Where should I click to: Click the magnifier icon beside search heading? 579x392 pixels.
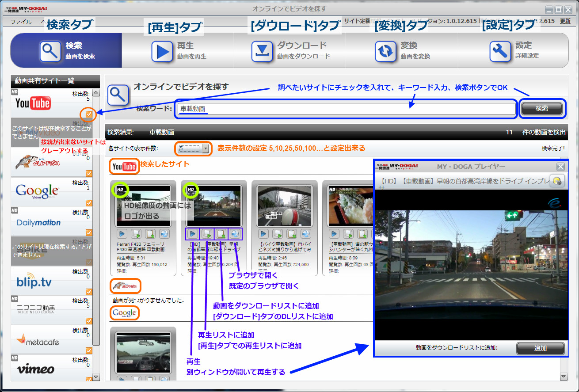pos(118,95)
